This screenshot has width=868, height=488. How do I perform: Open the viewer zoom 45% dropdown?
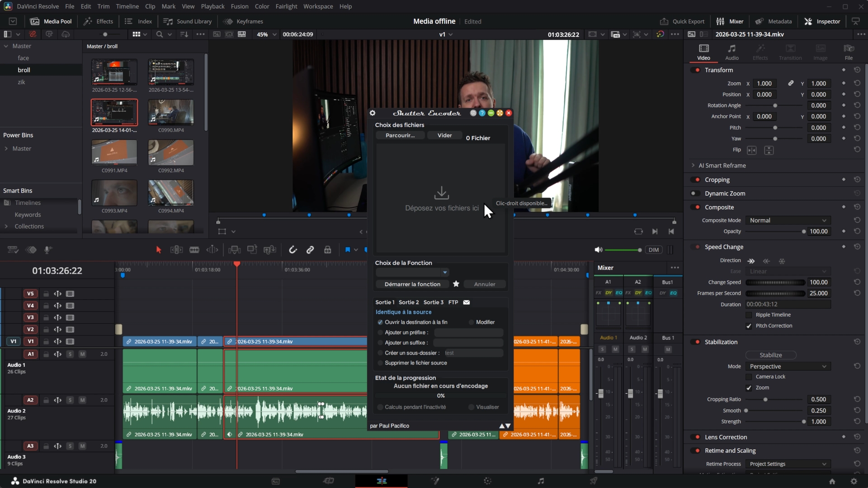[x=266, y=34]
